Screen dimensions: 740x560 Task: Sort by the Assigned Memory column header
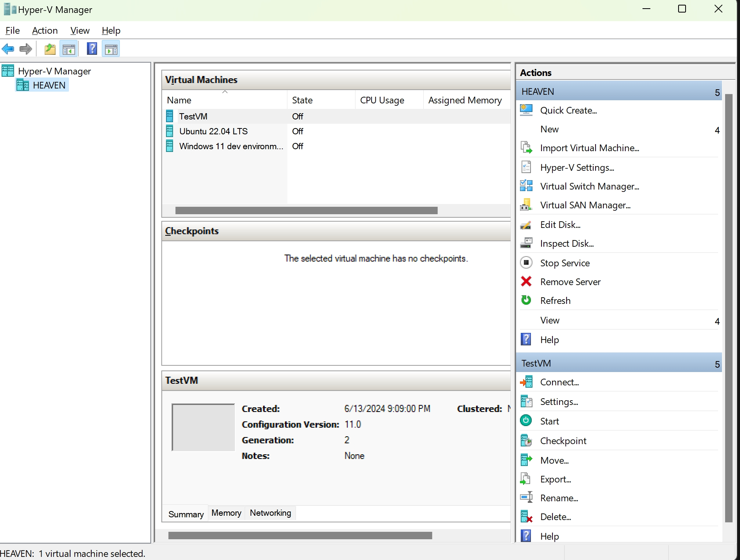point(467,100)
